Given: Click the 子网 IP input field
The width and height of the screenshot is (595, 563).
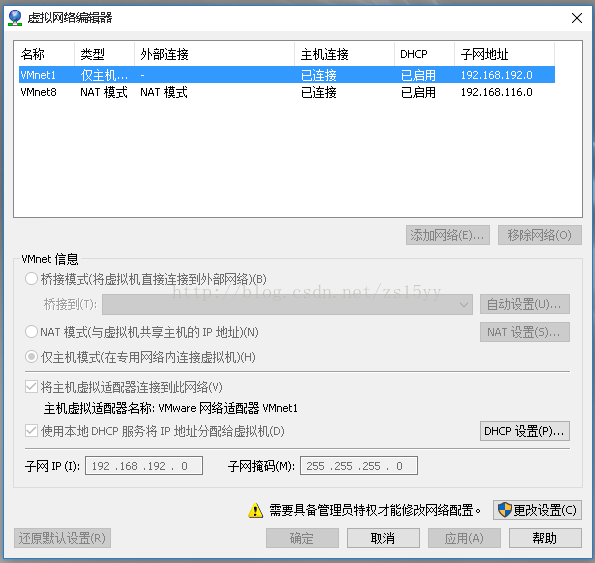Looking at the screenshot, I should pos(144,466).
